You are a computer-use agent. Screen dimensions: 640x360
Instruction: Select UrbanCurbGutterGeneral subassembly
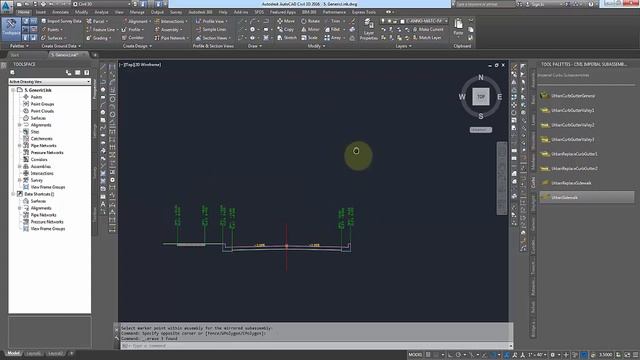(x=573, y=96)
